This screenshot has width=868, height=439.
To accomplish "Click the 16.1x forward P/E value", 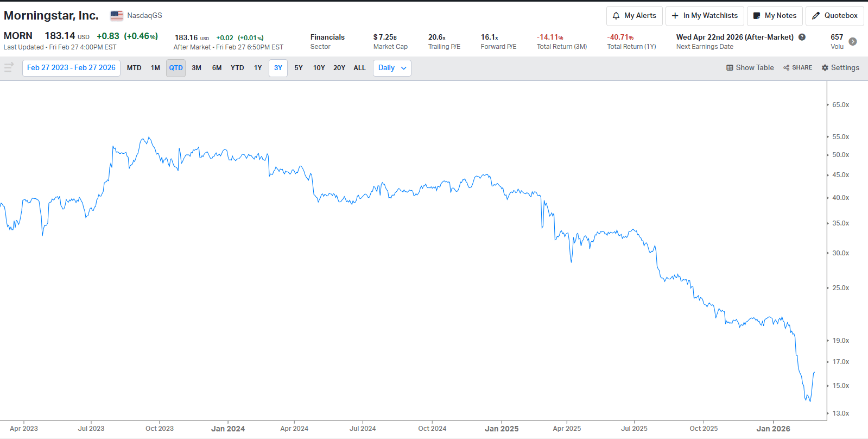I will tap(490, 37).
